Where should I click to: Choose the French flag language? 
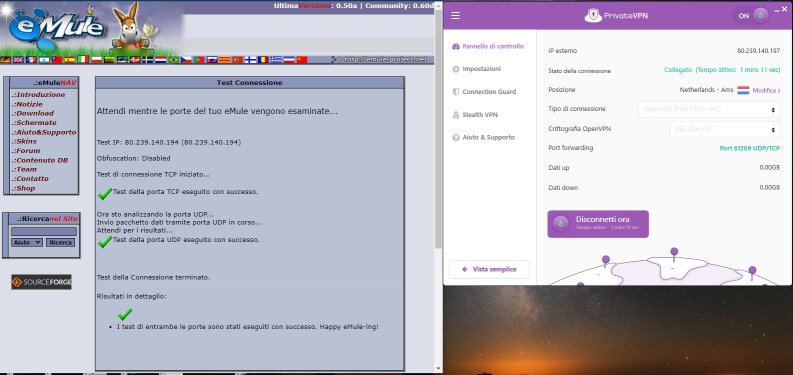point(31,60)
